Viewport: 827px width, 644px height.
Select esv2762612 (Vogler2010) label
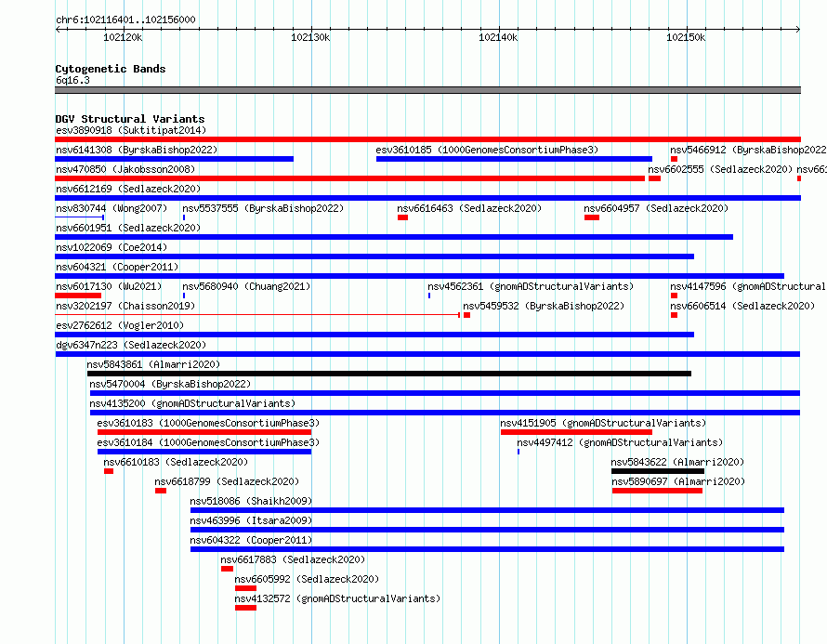(x=120, y=325)
